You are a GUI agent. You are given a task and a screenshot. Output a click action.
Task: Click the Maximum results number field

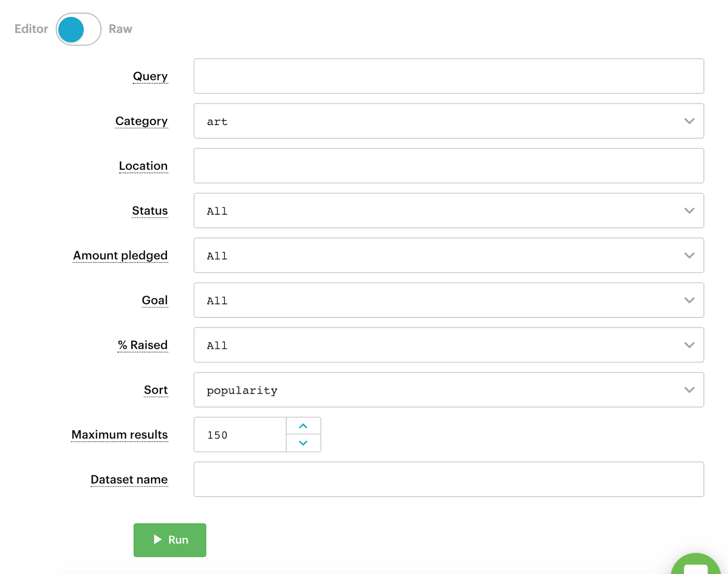(x=240, y=435)
